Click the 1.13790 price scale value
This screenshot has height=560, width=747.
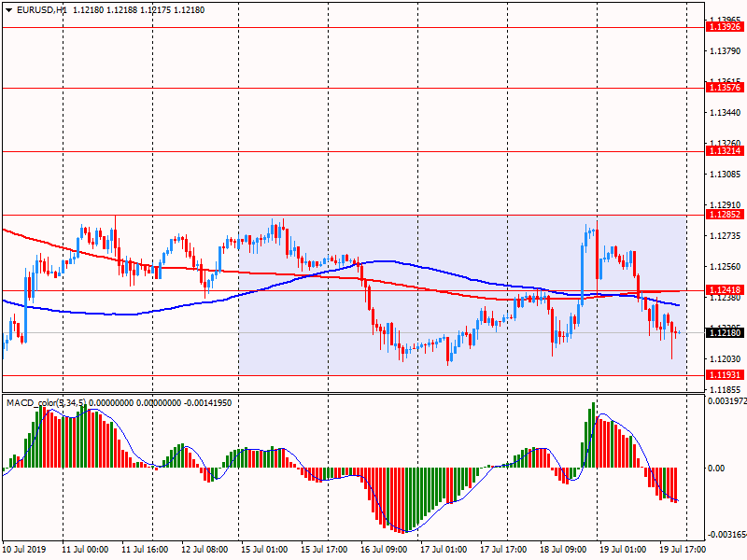click(x=726, y=51)
